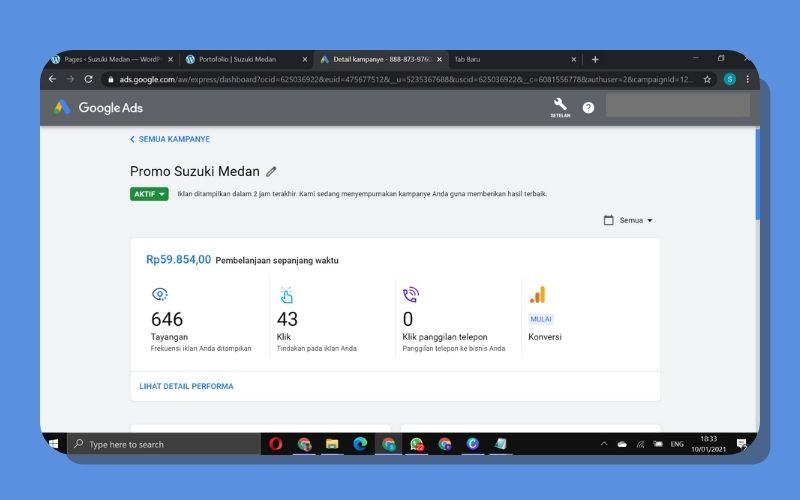Click the phone call clicks icon
Viewport: 800px width, 500px height.
click(411, 294)
